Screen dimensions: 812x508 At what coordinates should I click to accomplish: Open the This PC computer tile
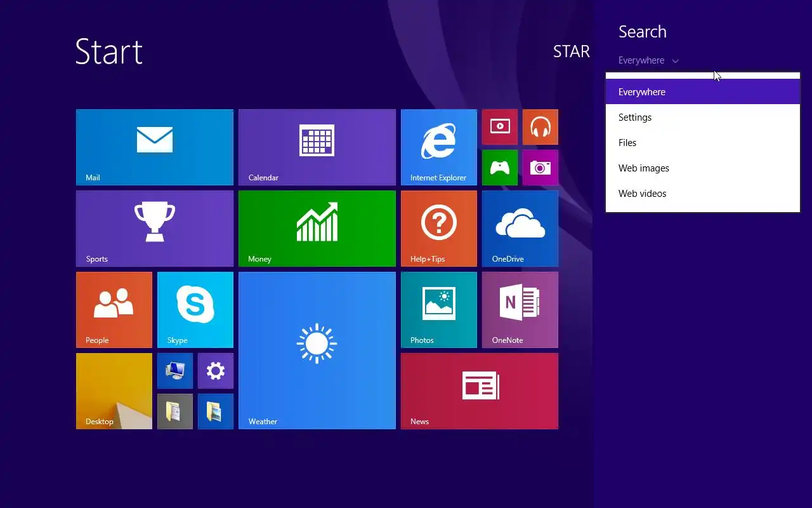(175, 371)
